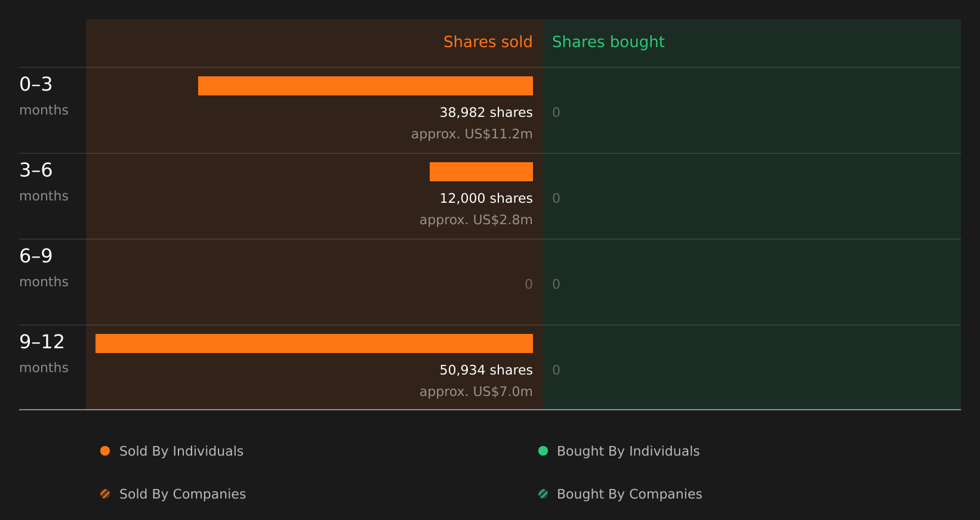Click the approx. US$2.8m value

click(x=476, y=220)
